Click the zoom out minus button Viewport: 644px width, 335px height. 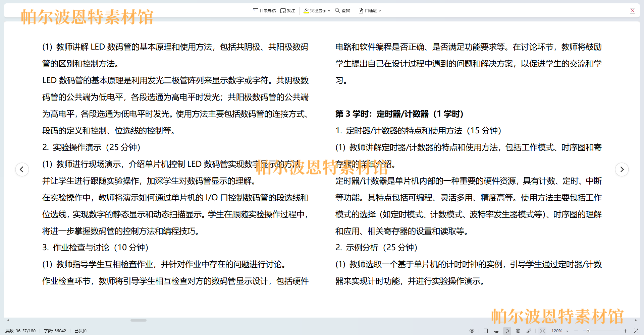(576, 331)
